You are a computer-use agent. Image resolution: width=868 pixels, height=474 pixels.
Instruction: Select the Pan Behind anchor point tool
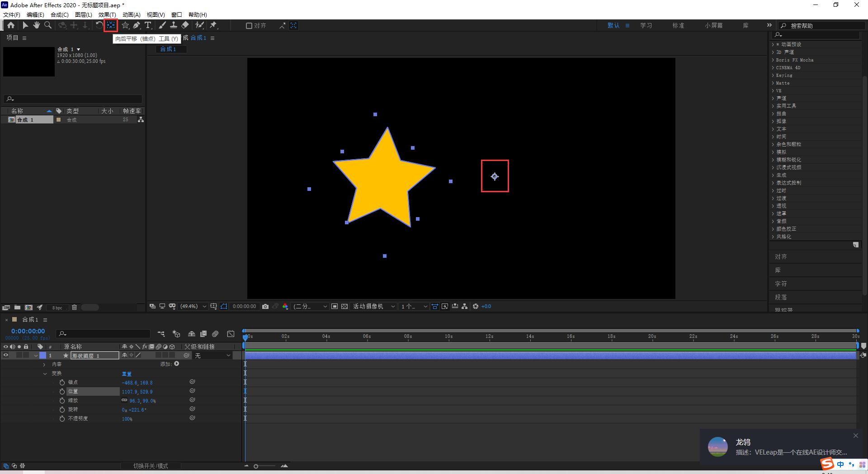(x=111, y=25)
